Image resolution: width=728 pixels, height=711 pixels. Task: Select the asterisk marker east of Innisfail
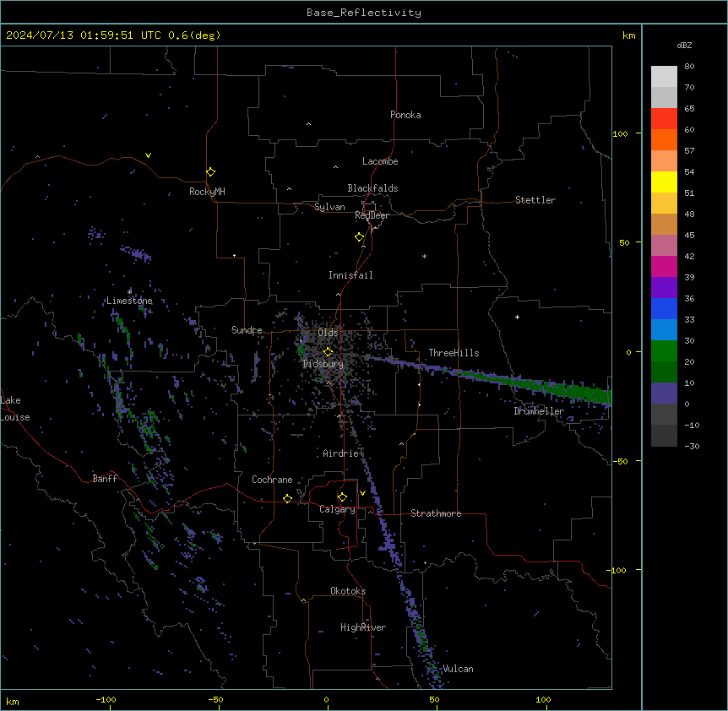coord(424,256)
